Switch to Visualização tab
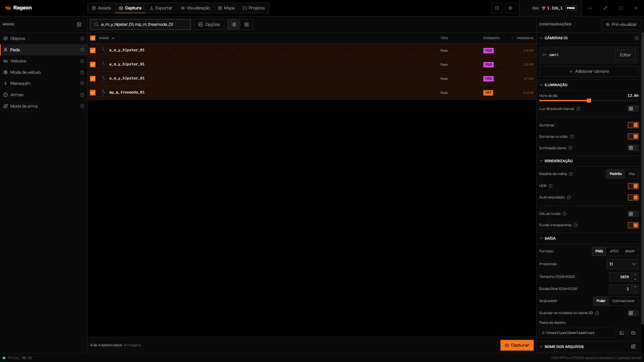The width and height of the screenshot is (644, 362). pyautogui.click(x=195, y=8)
